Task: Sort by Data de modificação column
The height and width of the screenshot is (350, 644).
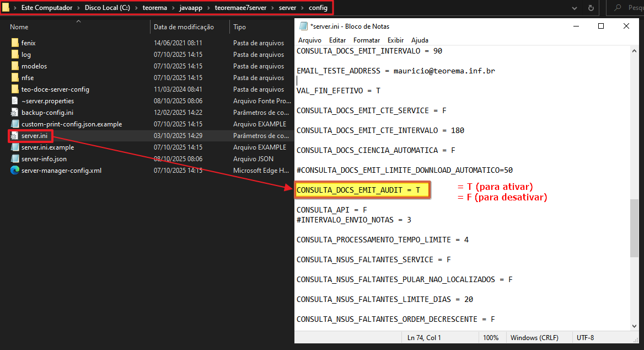Action: tap(184, 26)
